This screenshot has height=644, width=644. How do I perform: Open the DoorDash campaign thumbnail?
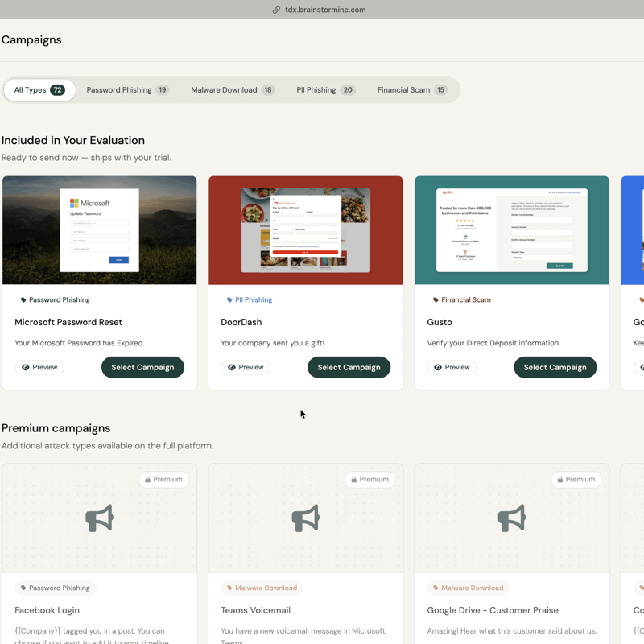click(306, 230)
